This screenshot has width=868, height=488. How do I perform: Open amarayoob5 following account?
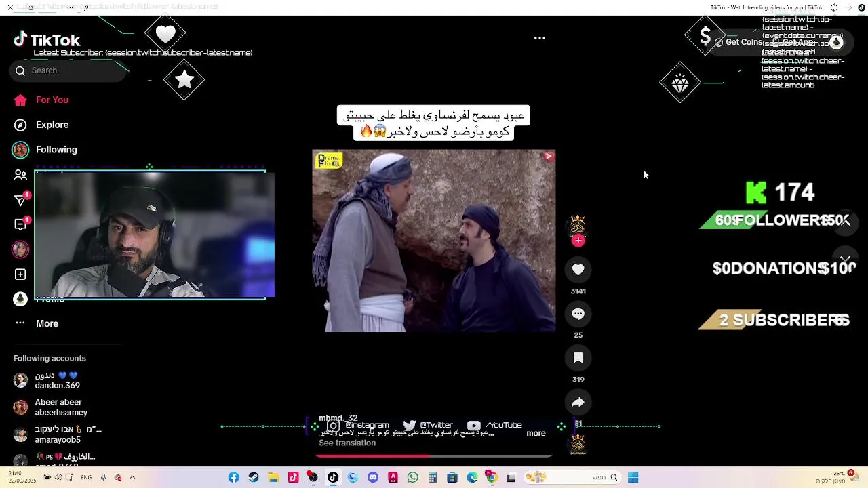coord(58,434)
